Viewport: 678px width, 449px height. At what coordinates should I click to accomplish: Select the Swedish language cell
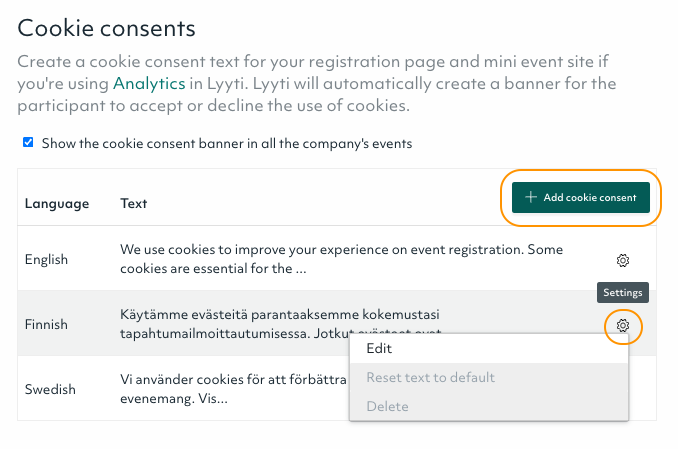50,389
